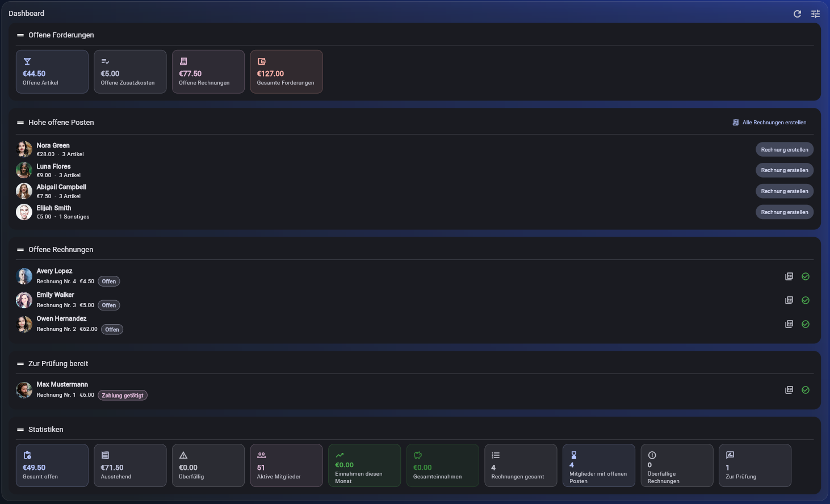Create invoice for Nora Green
830x504 pixels.
(x=785, y=149)
